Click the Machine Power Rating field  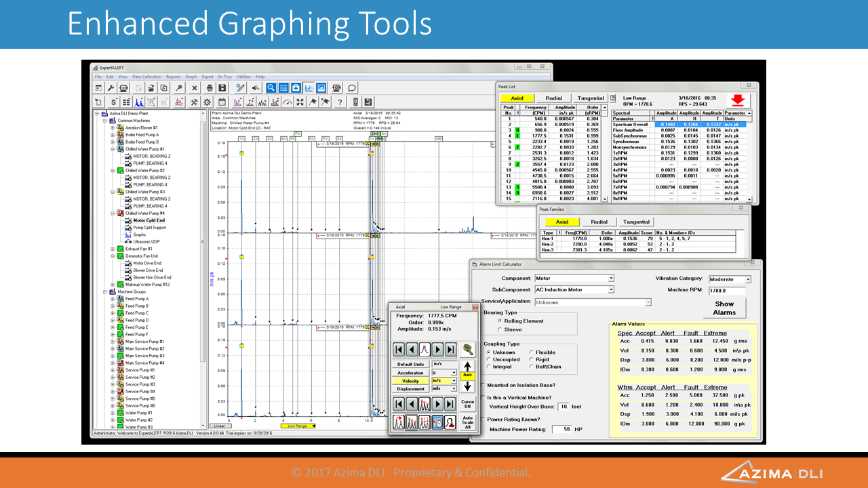[561, 429]
